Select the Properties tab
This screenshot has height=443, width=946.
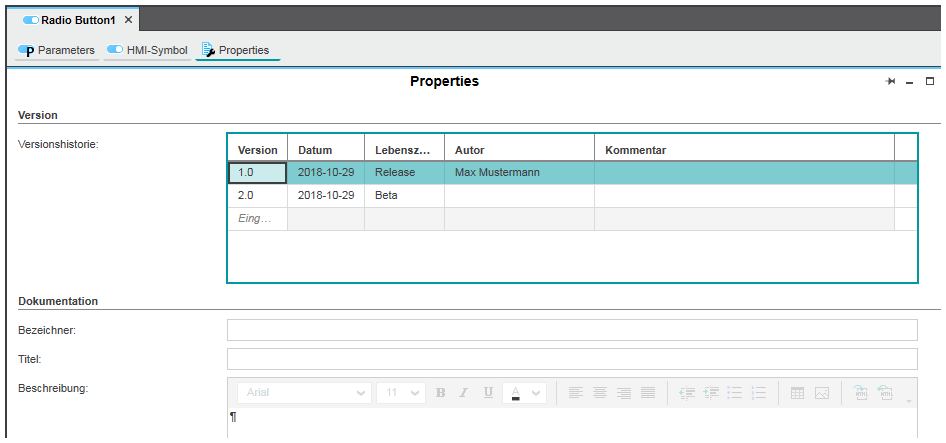click(238, 50)
